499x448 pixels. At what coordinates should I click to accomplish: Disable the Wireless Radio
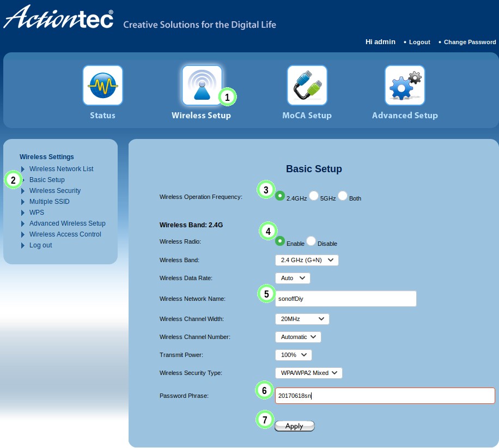click(x=311, y=241)
